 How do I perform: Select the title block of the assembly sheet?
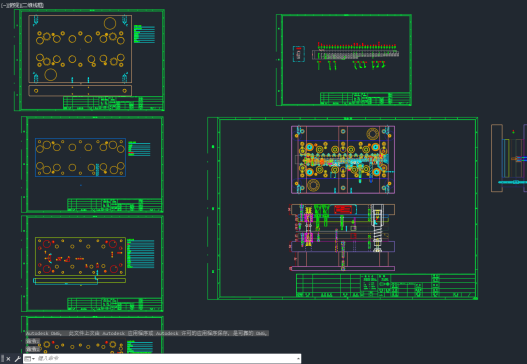386,286
